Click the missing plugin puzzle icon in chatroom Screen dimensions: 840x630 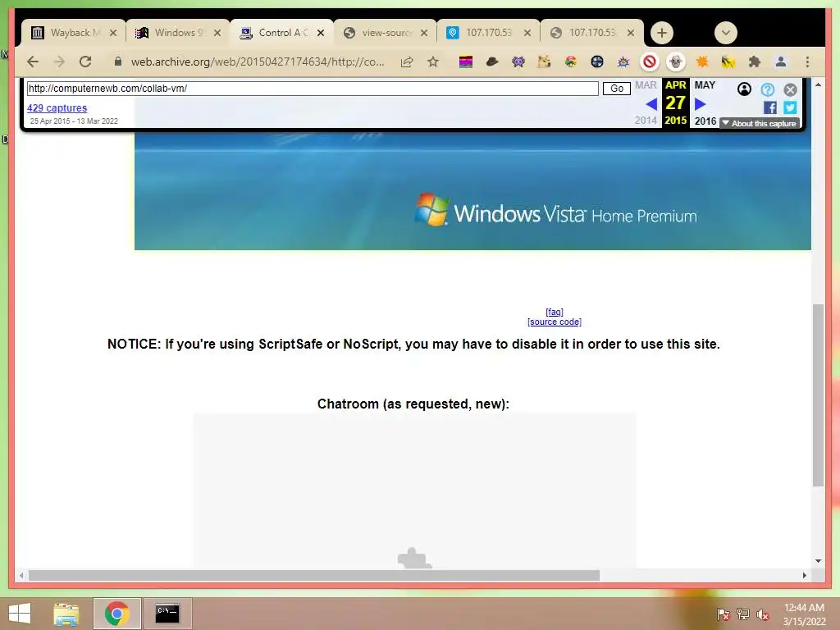click(414, 558)
